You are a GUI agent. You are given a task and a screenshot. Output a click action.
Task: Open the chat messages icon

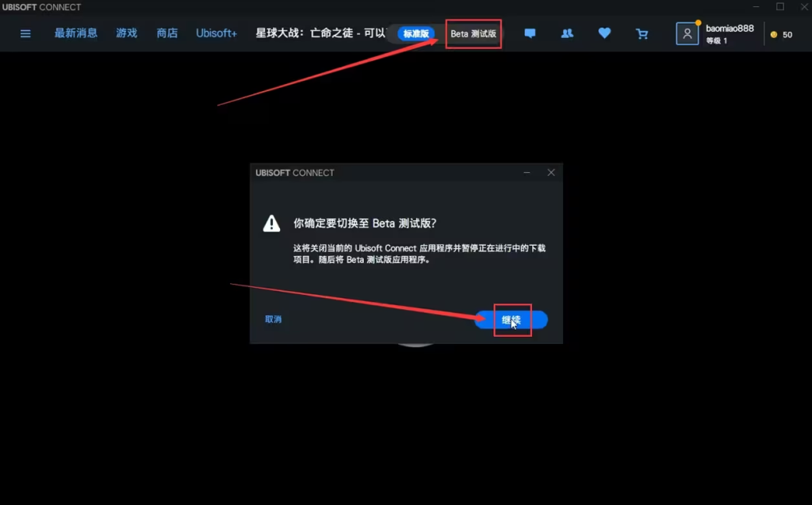[530, 33]
